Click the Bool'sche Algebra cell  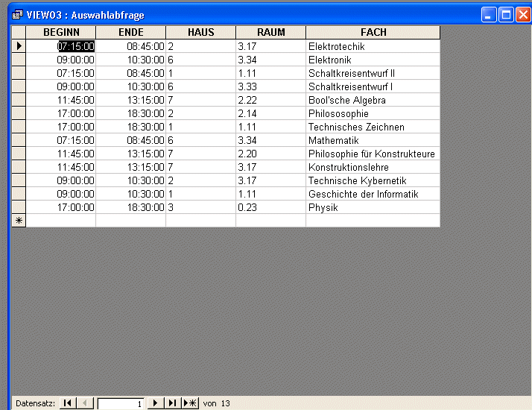(373, 100)
